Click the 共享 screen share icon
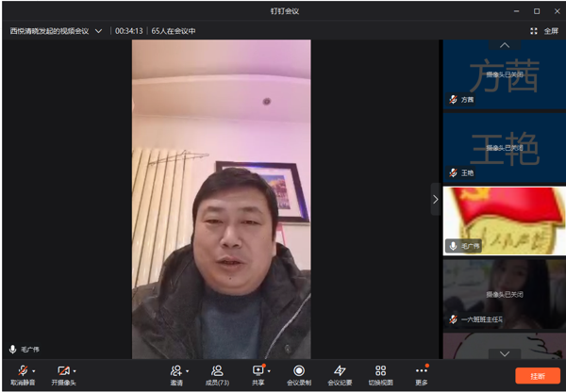This screenshot has width=566, height=392. coord(258,371)
